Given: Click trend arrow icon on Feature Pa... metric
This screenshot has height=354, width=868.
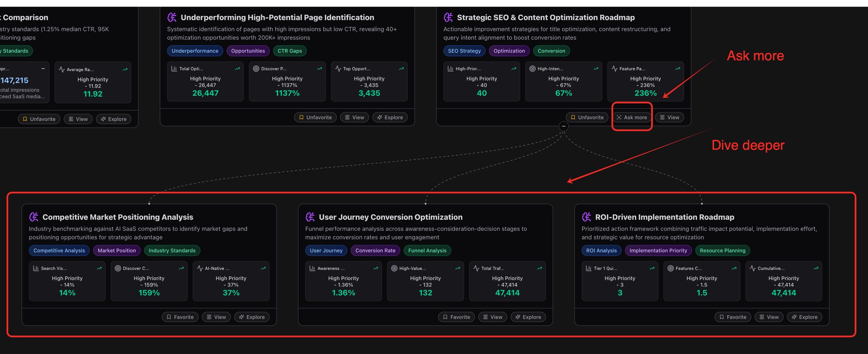Looking at the screenshot, I should coord(678,69).
